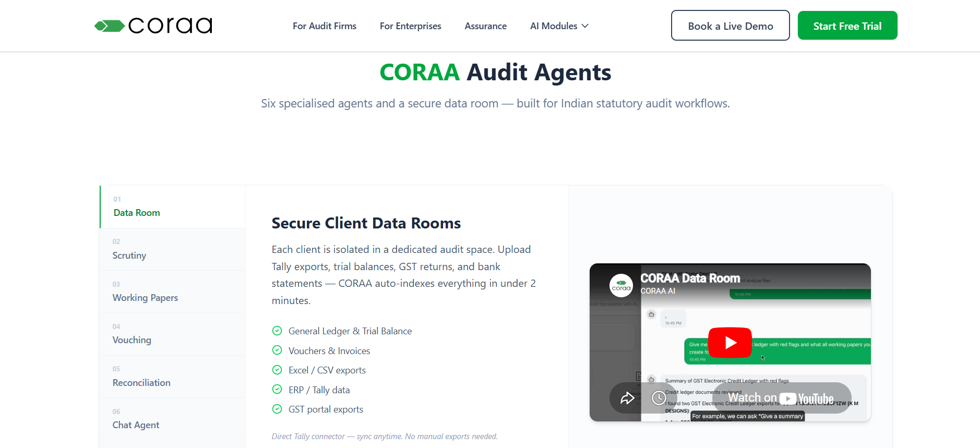This screenshot has width=980, height=448.
Task: Click the 'Six specialised agents' subtitle text
Action: point(495,103)
